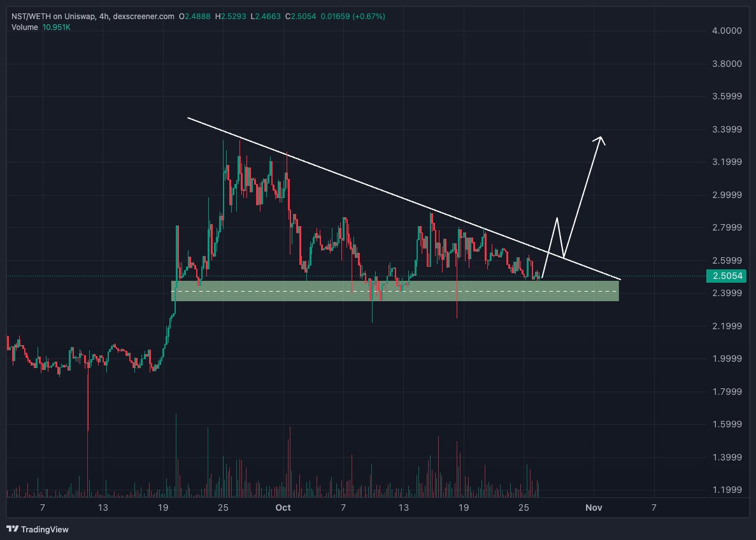756x540 pixels.
Task: Click the 4.0000 price axis label
Action: pos(727,31)
